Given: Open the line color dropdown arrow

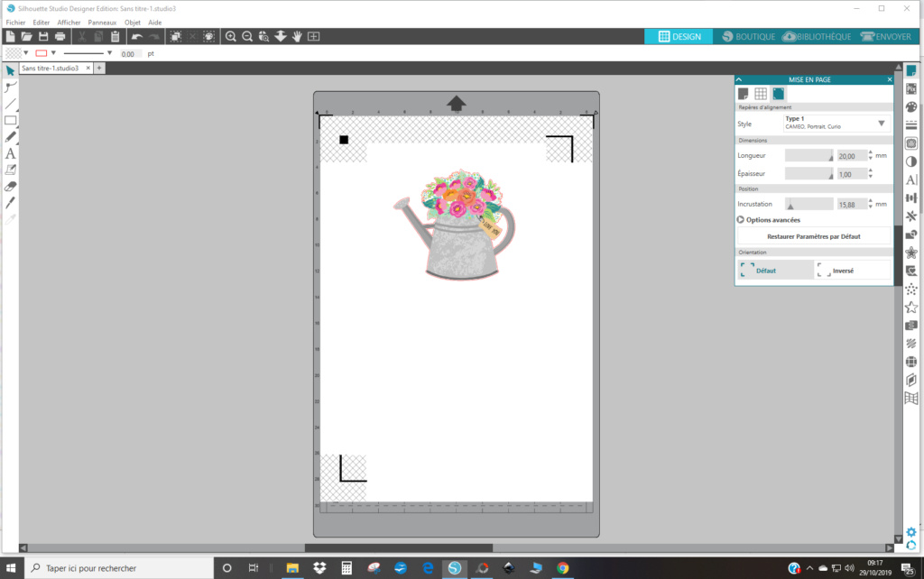Looking at the screenshot, I should pos(53,53).
